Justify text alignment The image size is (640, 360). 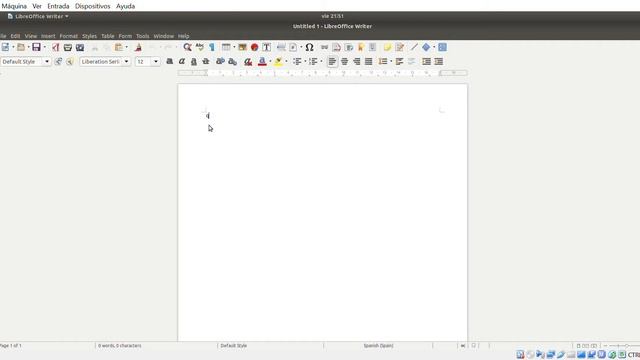click(369, 62)
